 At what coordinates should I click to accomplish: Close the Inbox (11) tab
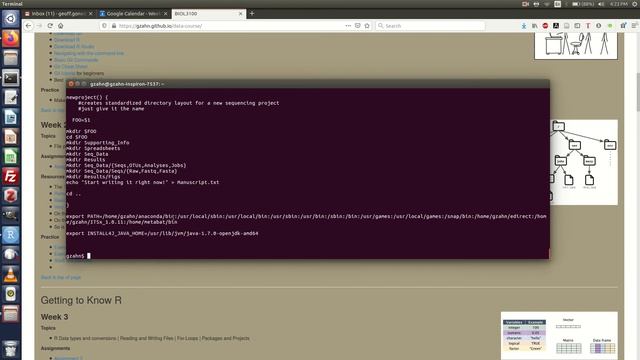[x=91, y=13]
